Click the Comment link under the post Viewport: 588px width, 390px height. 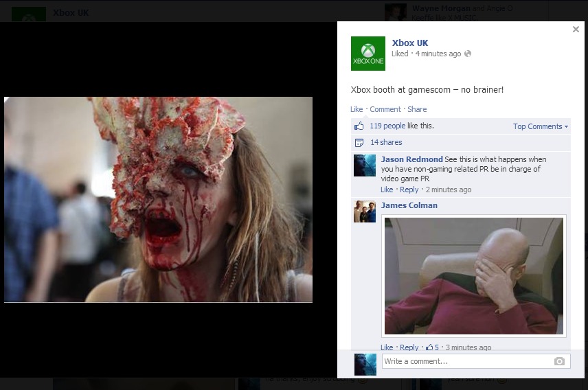(x=385, y=109)
